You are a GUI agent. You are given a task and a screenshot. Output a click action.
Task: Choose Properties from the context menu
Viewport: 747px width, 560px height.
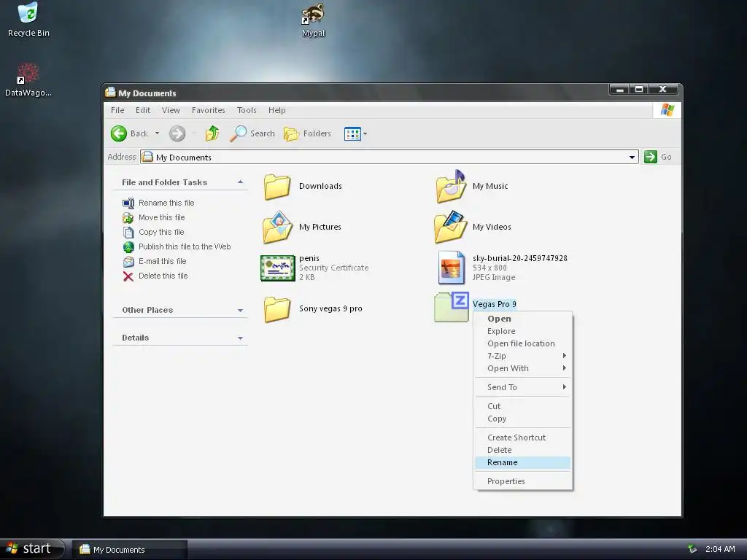click(x=522, y=481)
